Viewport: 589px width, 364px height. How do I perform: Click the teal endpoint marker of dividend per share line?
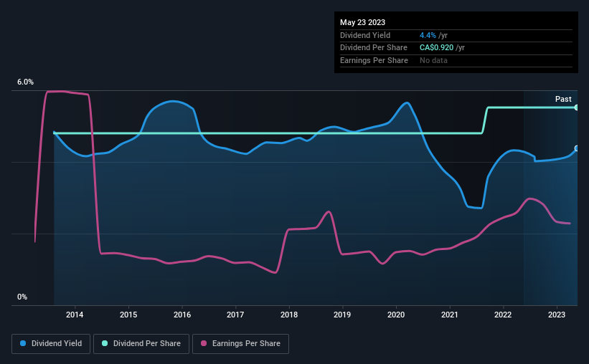point(577,107)
